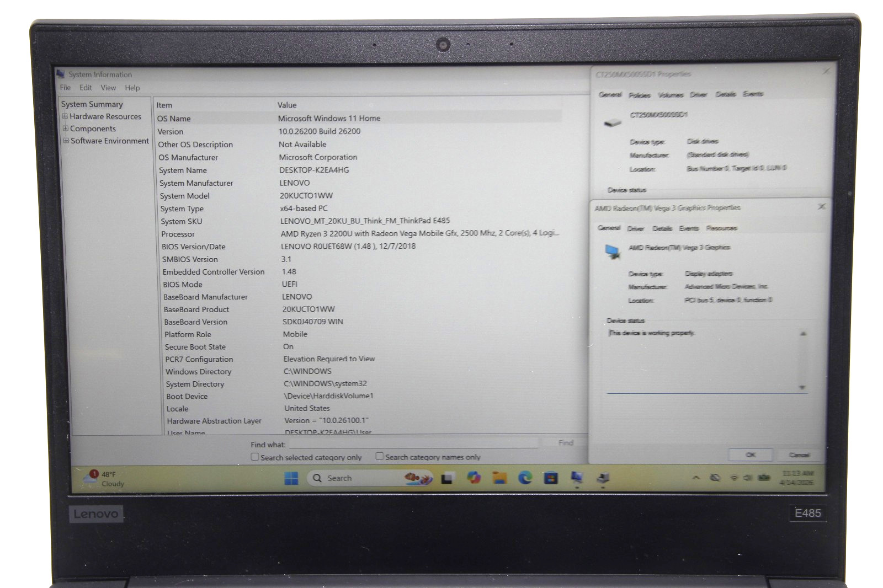Enable Search selected category only

coord(255,457)
